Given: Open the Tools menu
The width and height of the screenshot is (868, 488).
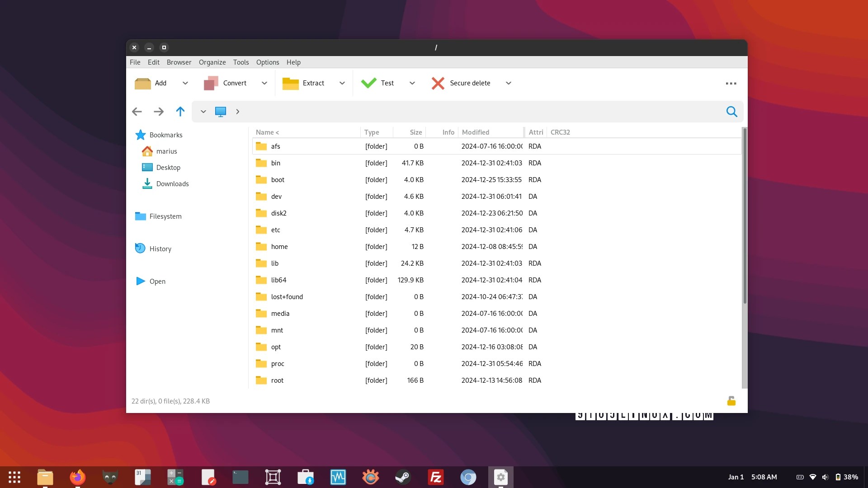Looking at the screenshot, I should point(241,62).
